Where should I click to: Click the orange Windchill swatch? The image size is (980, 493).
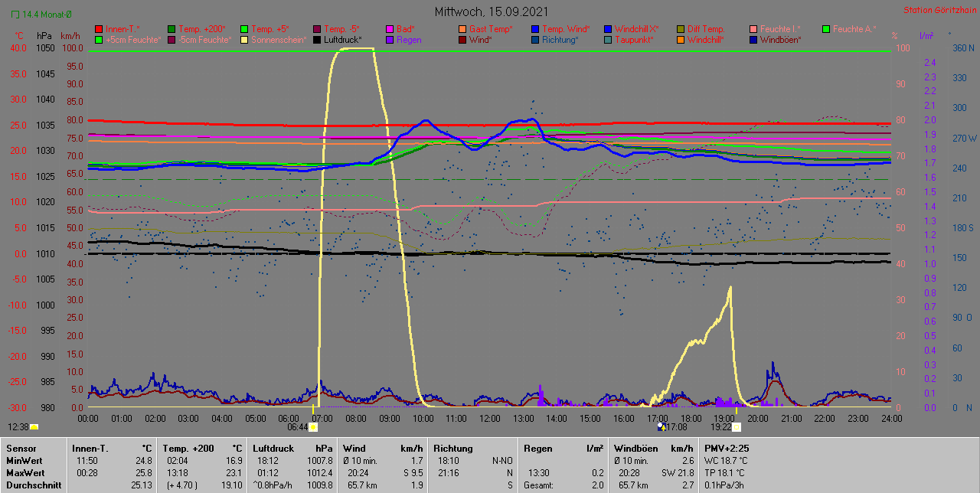[x=681, y=39]
